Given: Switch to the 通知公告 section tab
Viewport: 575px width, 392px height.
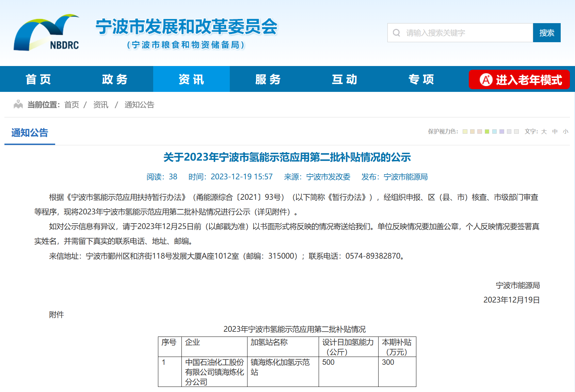Looking at the screenshot, I should pos(30,133).
